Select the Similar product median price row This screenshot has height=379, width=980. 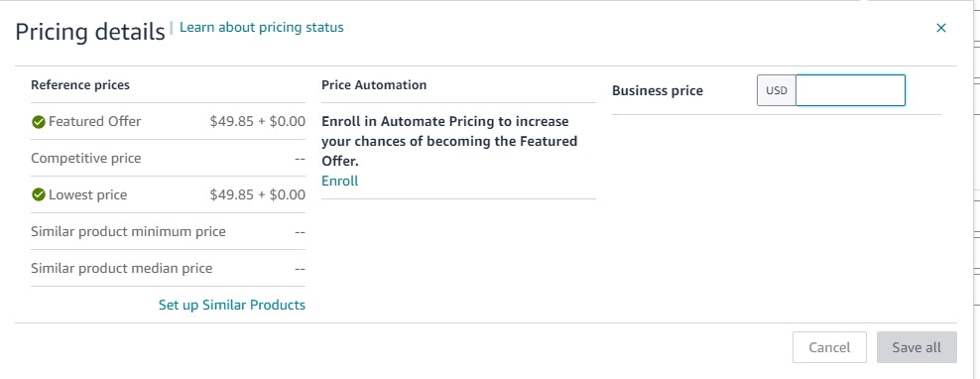pyautogui.click(x=168, y=268)
